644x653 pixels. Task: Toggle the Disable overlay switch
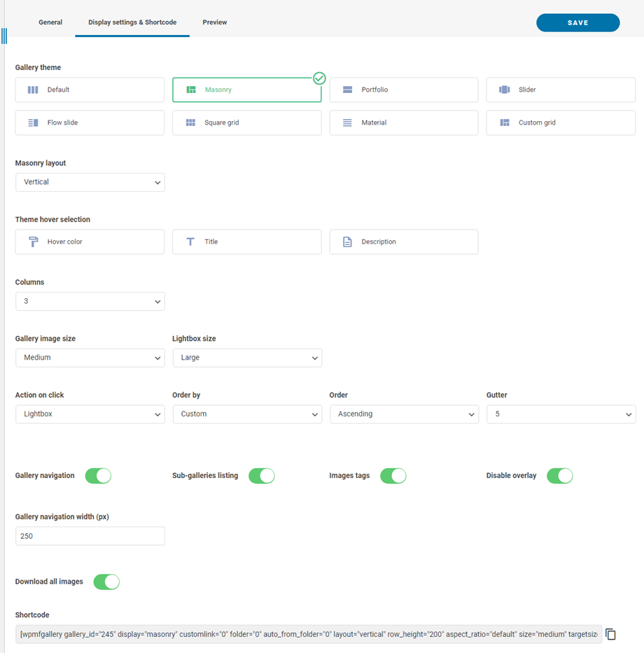click(559, 476)
